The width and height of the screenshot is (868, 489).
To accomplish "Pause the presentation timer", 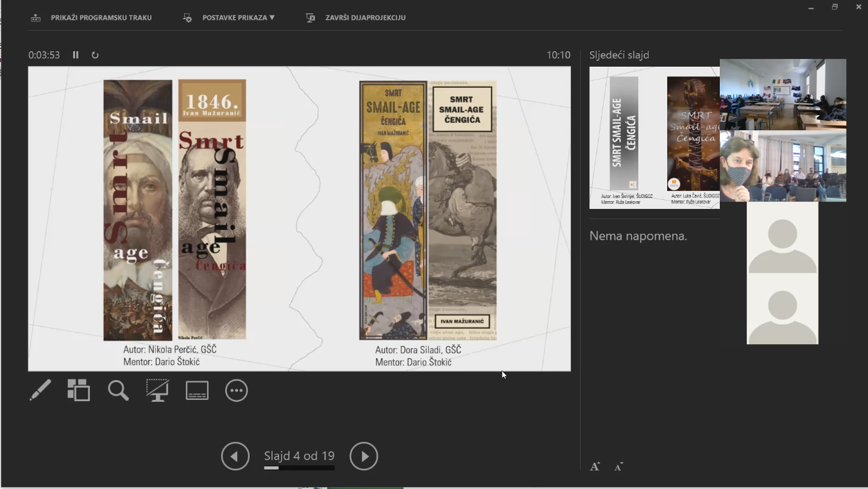I will tap(76, 55).
